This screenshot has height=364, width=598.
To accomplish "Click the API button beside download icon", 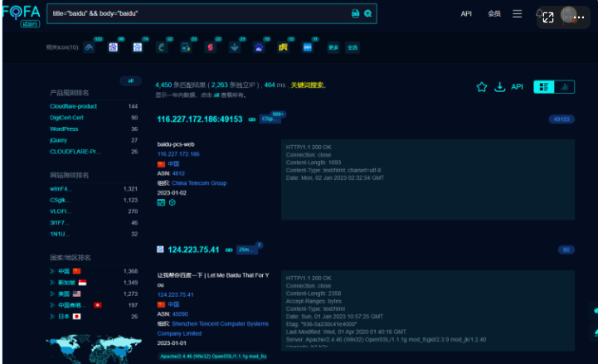I will pos(518,87).
